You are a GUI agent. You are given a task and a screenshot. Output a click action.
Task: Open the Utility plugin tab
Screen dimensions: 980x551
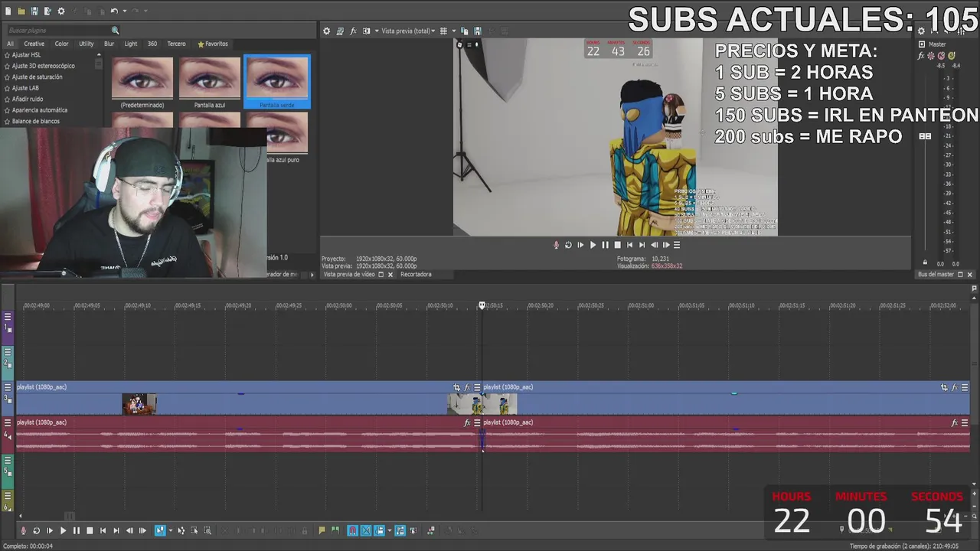pyautogui.click(x=86, y=44)
